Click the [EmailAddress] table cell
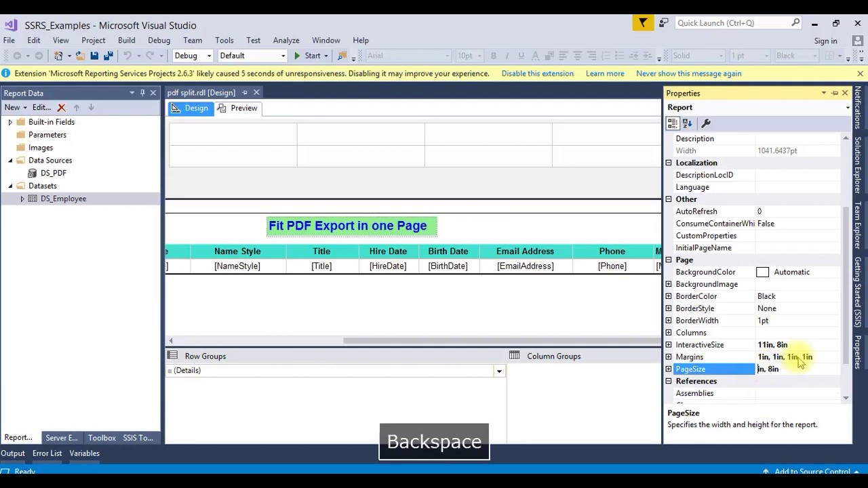Screen dimensions: 868x488 coord(525,266)
